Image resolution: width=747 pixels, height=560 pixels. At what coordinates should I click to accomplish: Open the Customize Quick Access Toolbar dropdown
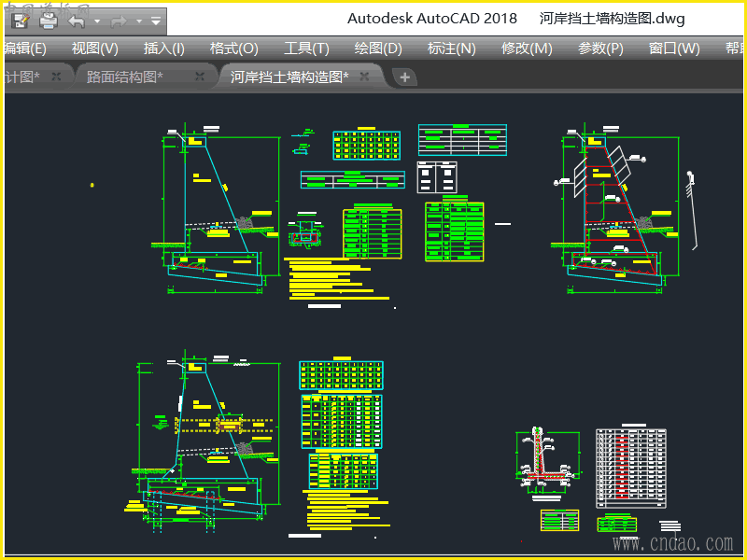(x=155, y=20)
